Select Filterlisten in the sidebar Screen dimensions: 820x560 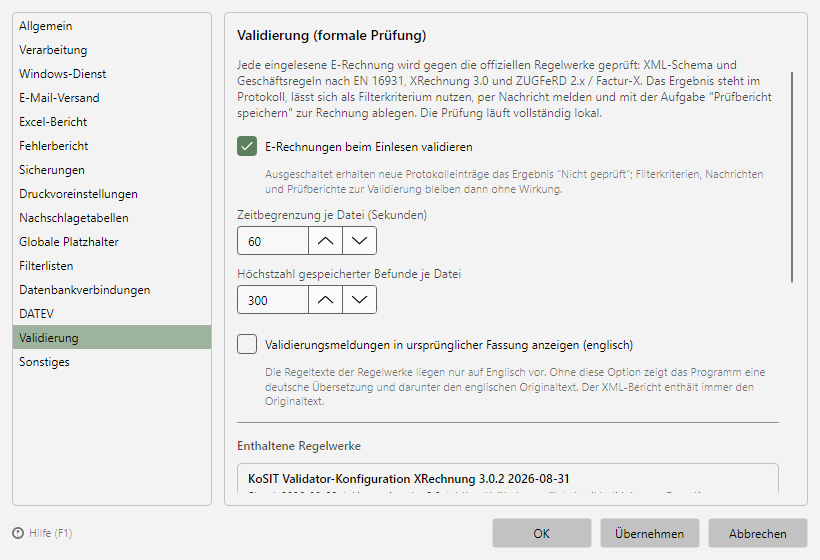coord(112,266)
